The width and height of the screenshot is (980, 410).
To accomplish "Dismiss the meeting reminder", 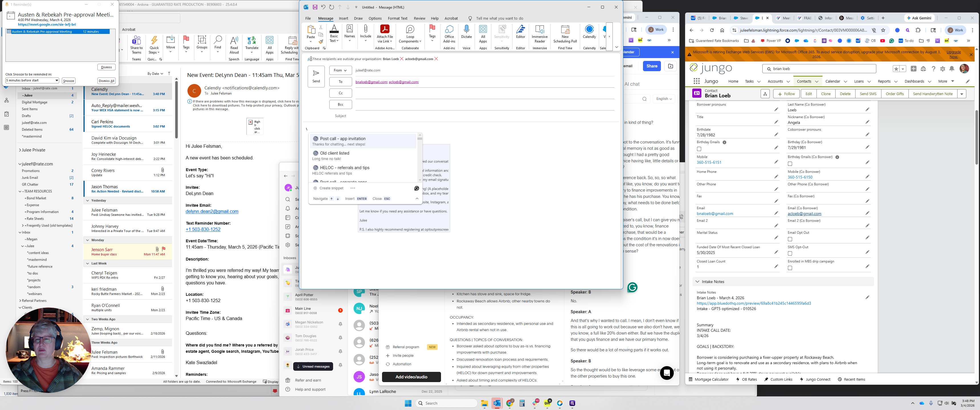I will click(x=106, y=67).
